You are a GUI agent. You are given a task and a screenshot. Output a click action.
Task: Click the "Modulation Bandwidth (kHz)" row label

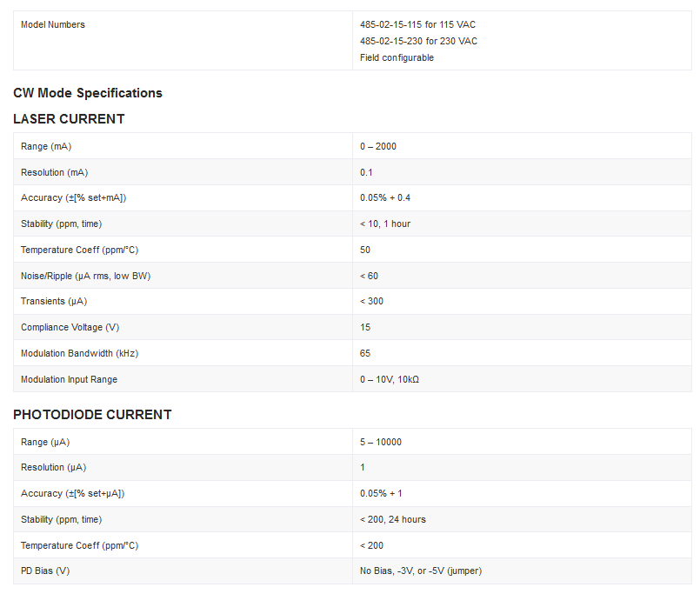(x=80, y=353)
